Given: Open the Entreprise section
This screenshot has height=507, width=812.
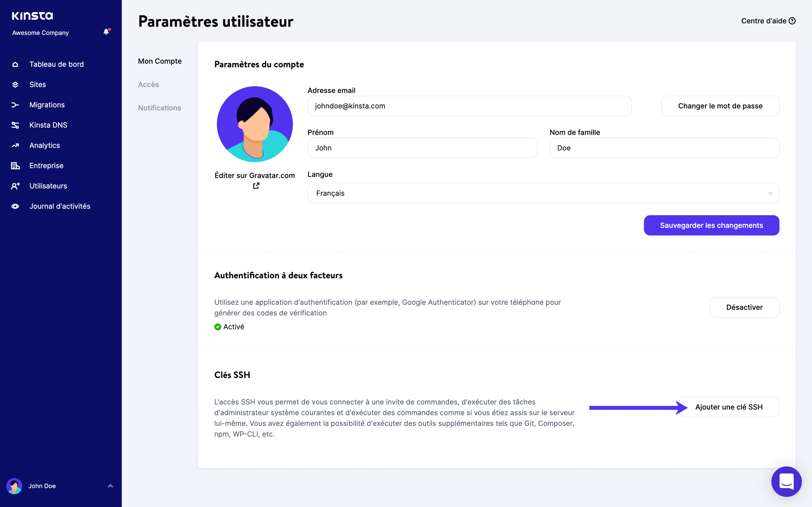Looking at the screenshot, I should (46, 165).
